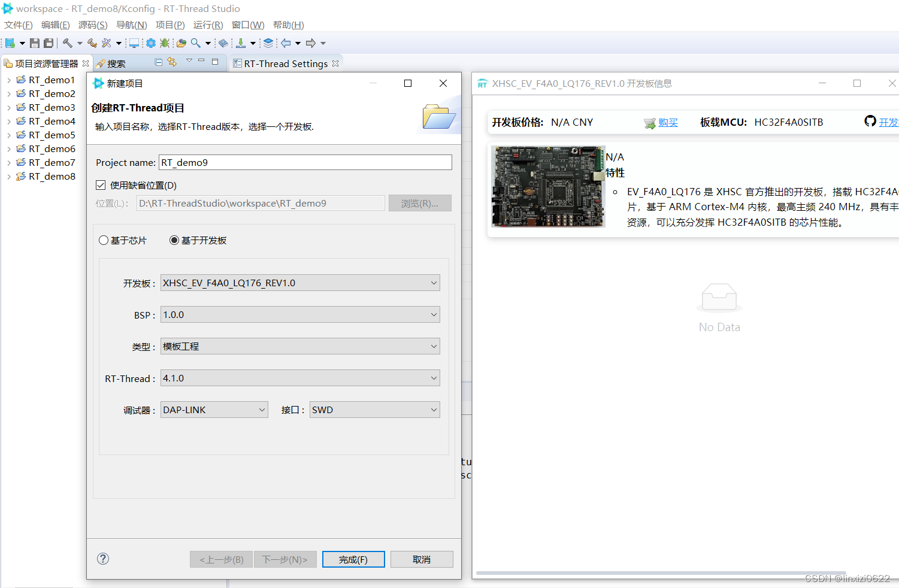Minimize the project explorer panel
The image size is (899, 588).
point(201,61)
